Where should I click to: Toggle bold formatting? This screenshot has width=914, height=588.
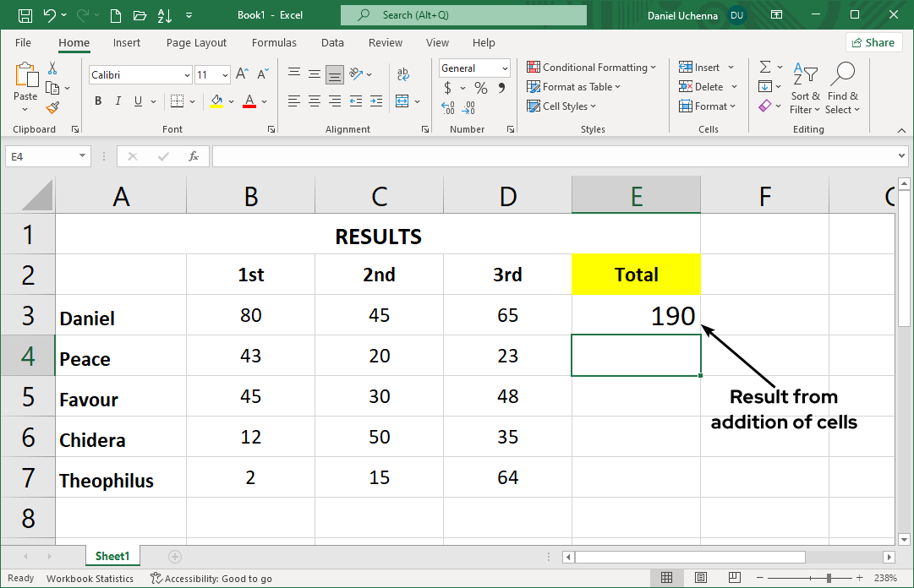[97, 101]
